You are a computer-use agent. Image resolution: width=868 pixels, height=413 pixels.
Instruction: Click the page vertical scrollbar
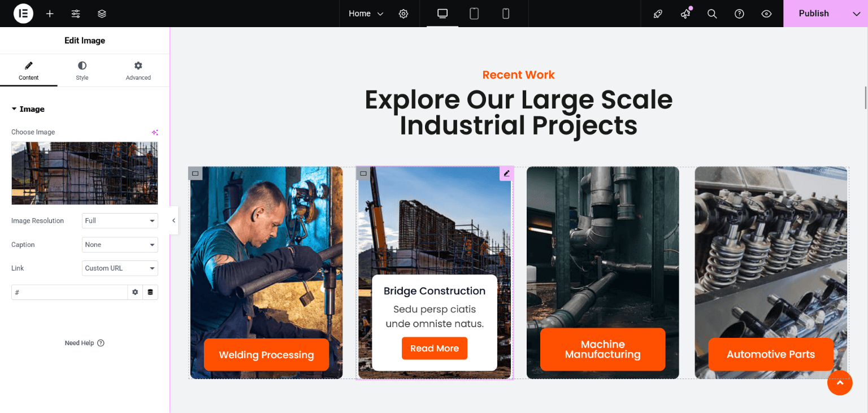865,98
